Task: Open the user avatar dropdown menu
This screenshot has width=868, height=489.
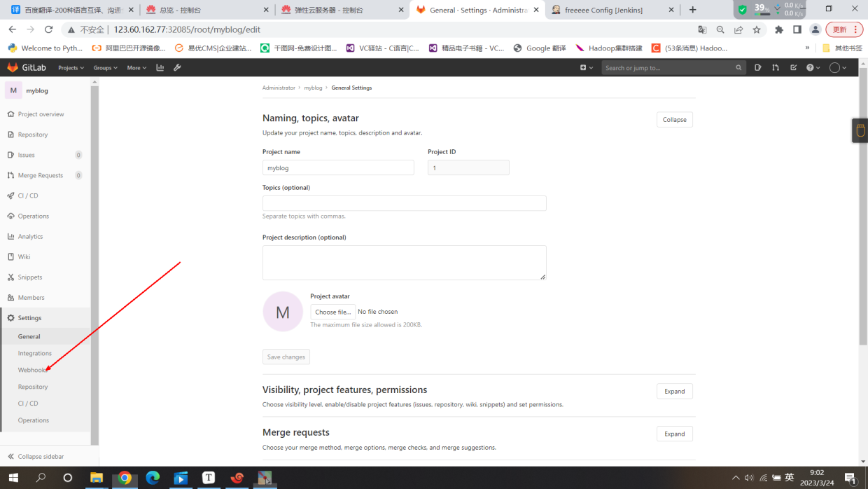Action: tap(838, 68)
